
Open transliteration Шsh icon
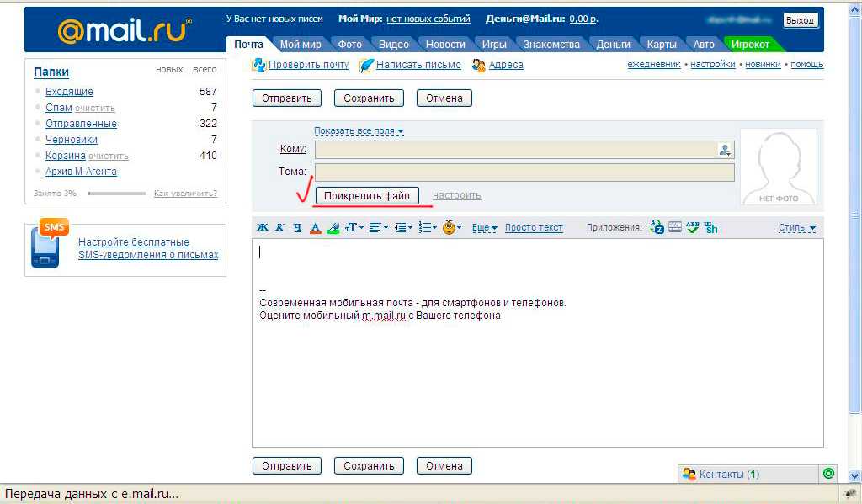click(x=710, y=227)
